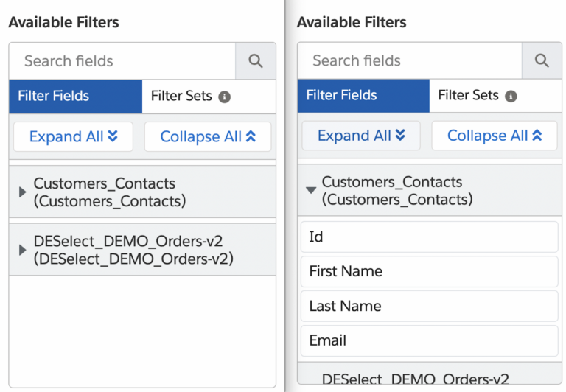This screenshot has width=566, height=392.
Task: Focus the Search fields input in right panel
Action: coord(409,61)
